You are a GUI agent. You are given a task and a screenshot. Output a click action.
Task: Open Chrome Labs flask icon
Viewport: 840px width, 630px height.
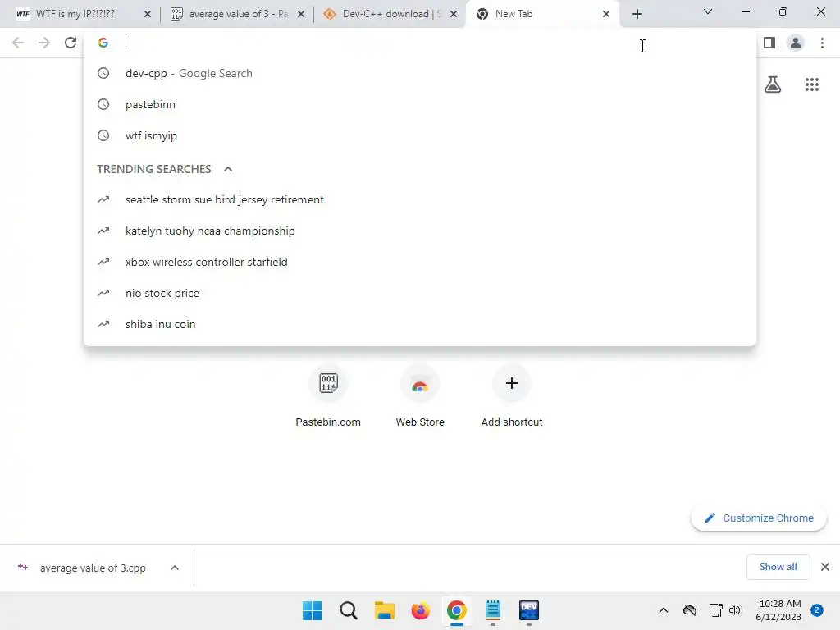(x=773, y=84)
